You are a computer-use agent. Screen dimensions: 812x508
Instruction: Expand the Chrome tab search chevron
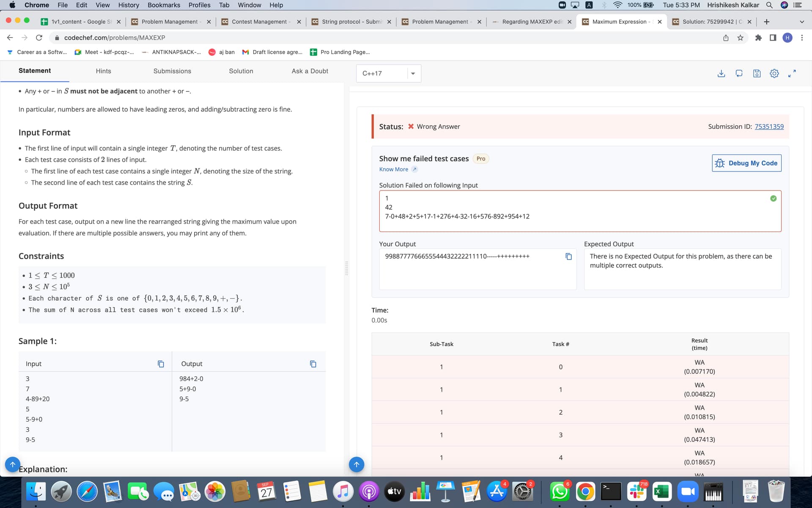[x=801, y=22]
